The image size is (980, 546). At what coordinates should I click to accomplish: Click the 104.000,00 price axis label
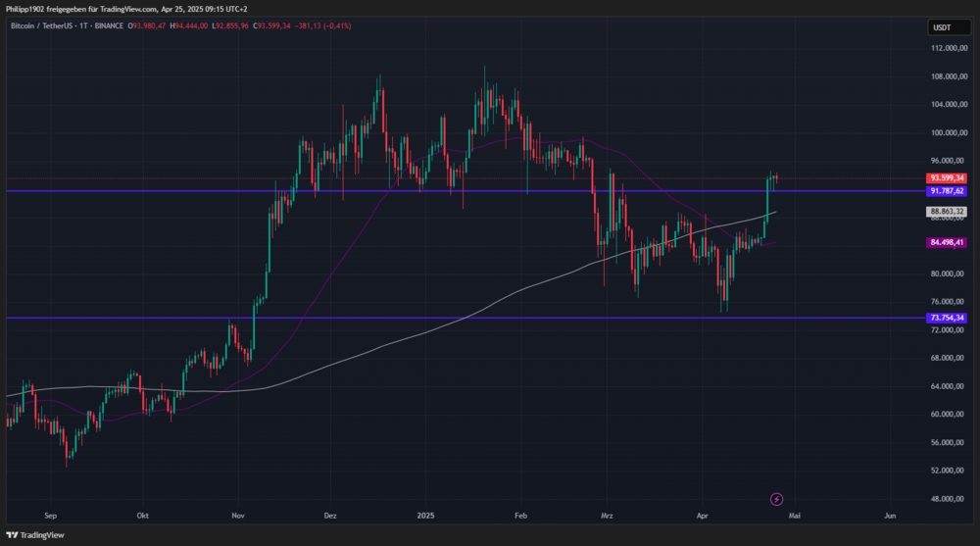[949, 105]
